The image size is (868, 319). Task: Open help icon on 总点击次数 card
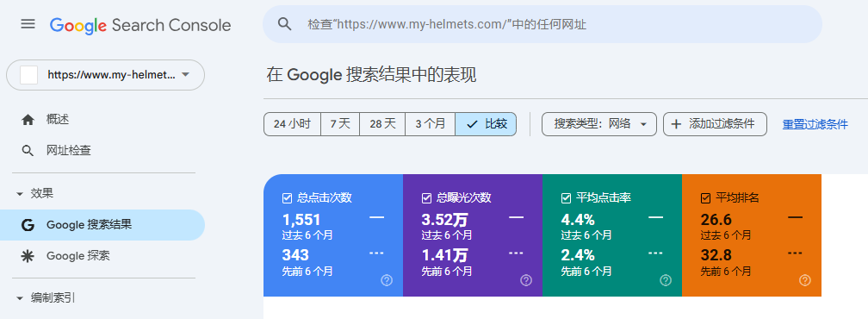pos(387,280)
